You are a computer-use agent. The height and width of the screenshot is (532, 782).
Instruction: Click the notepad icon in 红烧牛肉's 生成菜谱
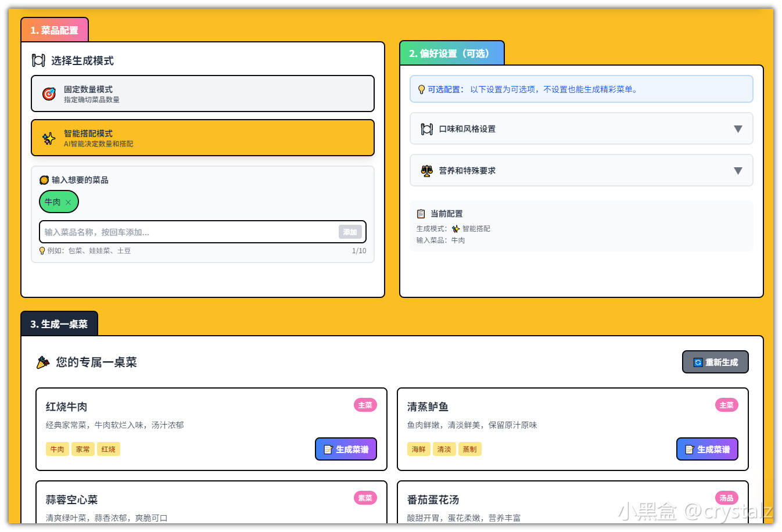point(328,450)
